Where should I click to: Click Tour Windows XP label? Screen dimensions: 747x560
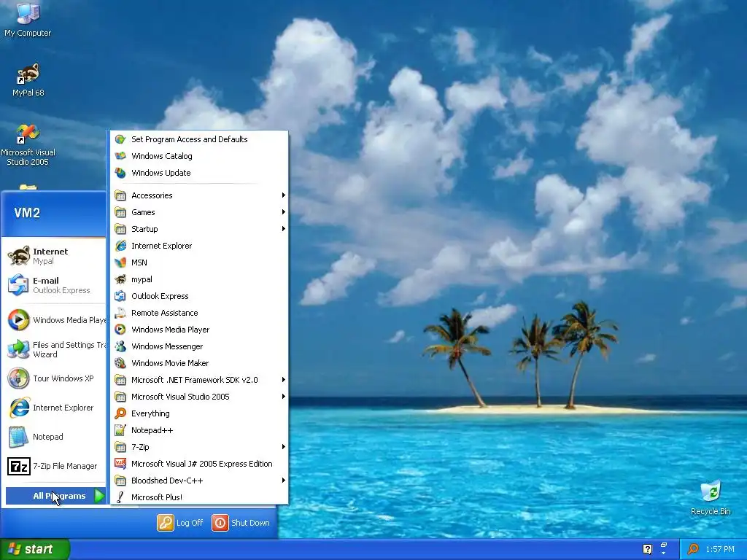[63, 378]
